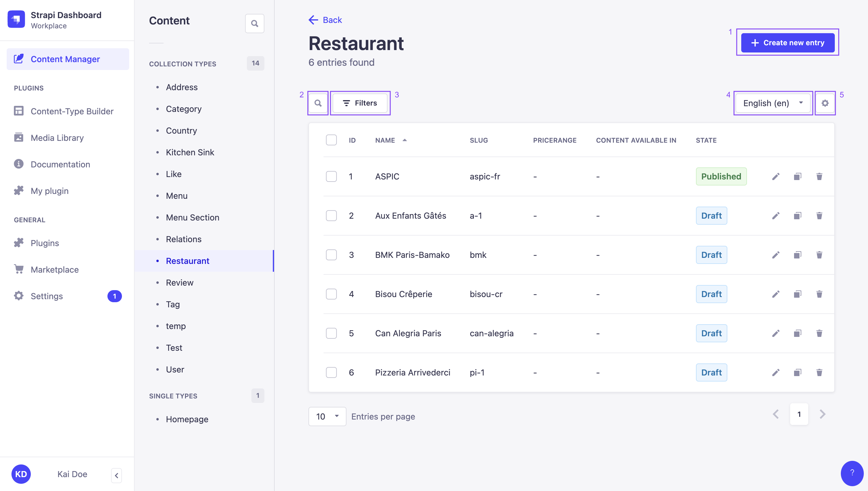
Task: Toggle the select-all checkbox in table header
Action: click(331, 140)
